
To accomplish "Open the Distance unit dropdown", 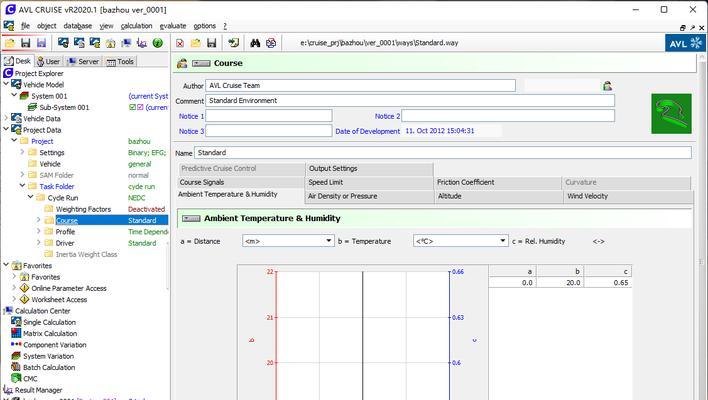I will [329, 241].
